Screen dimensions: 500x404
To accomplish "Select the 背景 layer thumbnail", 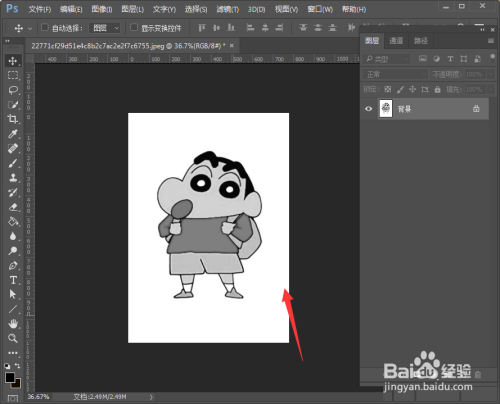I will click(x=386, y=108).
